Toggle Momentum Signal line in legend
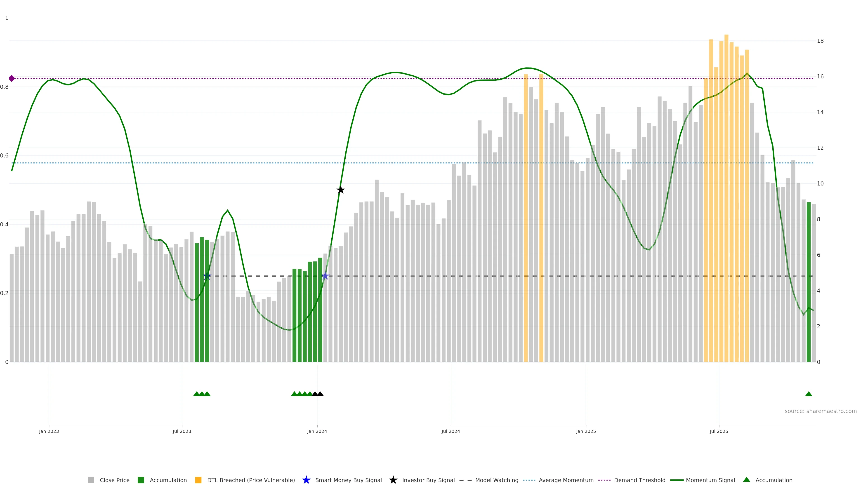This screenshot has width=868, height=488. pyautogui.click(x=710, y=480)
